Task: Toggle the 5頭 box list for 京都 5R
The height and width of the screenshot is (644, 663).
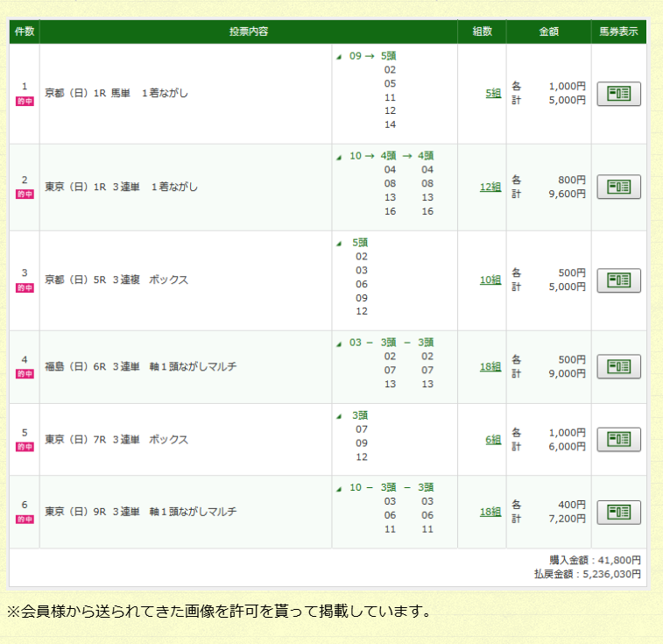Action: (x=340, y=243)
